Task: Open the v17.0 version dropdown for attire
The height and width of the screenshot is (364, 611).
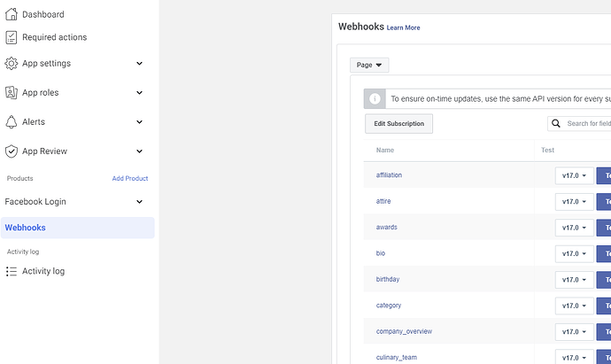Action: pyautogui.click(x=575, y=202)
